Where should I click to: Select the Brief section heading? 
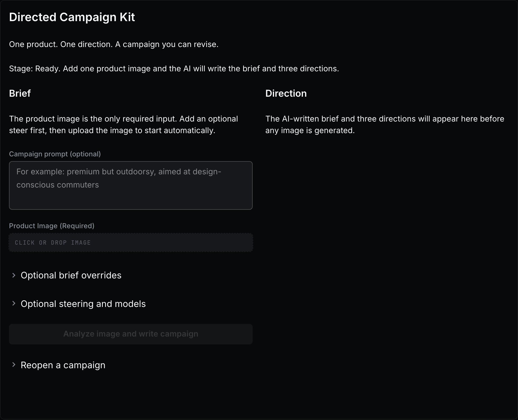[20, 93]
